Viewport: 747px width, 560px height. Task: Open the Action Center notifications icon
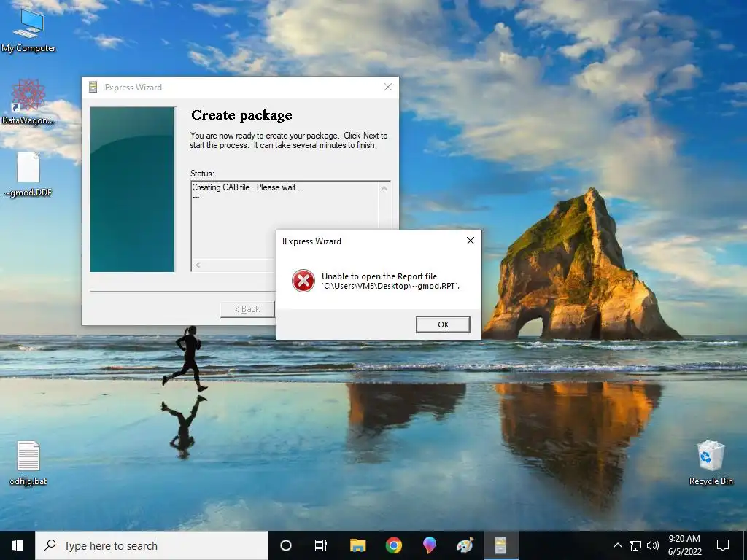(723, 545)
